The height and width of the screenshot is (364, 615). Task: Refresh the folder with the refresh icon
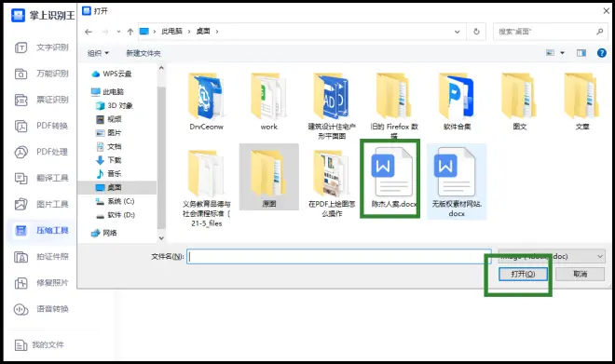click(476, 32)
